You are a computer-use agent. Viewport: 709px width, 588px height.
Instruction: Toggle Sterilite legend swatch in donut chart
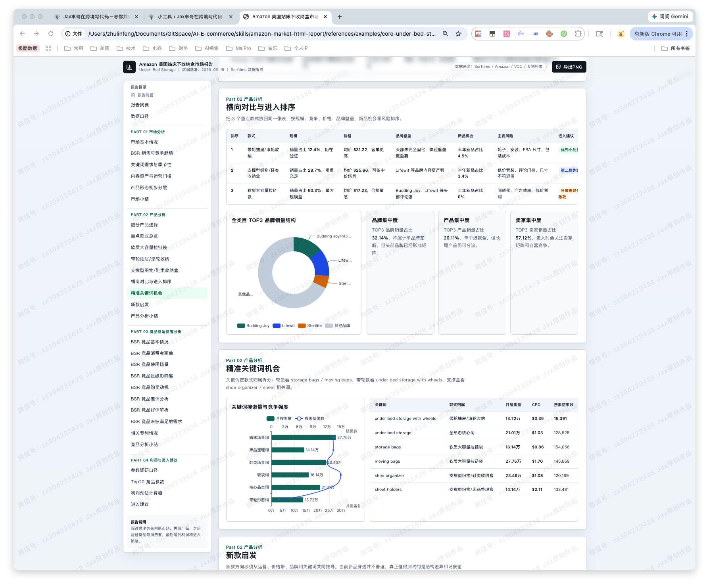click(302, 326)
